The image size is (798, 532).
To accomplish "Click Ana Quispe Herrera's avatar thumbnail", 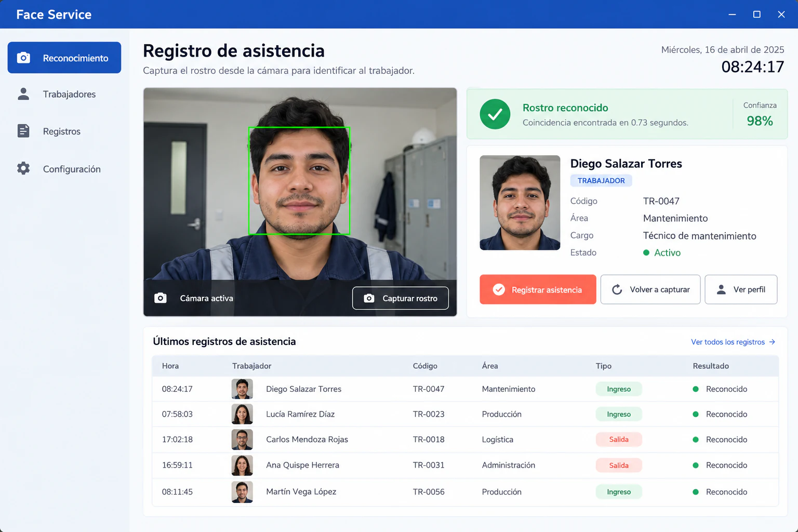I will [242, 465].
